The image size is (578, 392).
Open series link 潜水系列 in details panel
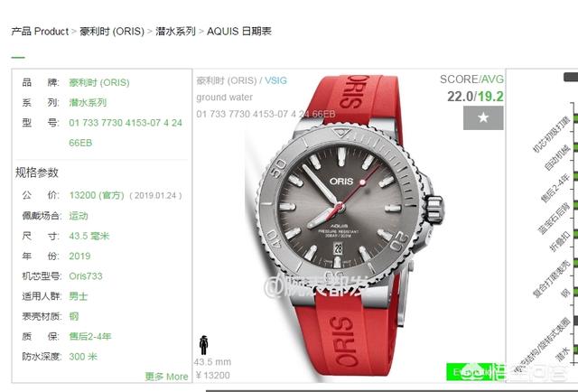point(88,103)
